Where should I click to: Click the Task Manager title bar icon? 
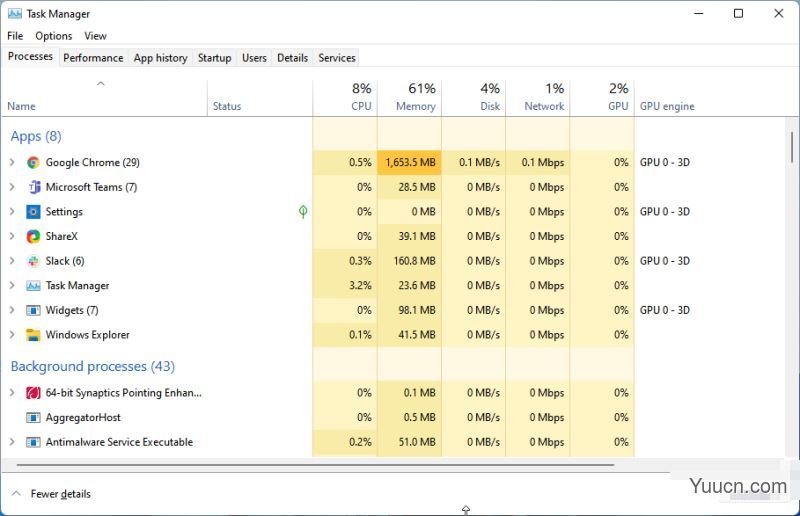tap(15, 14)
